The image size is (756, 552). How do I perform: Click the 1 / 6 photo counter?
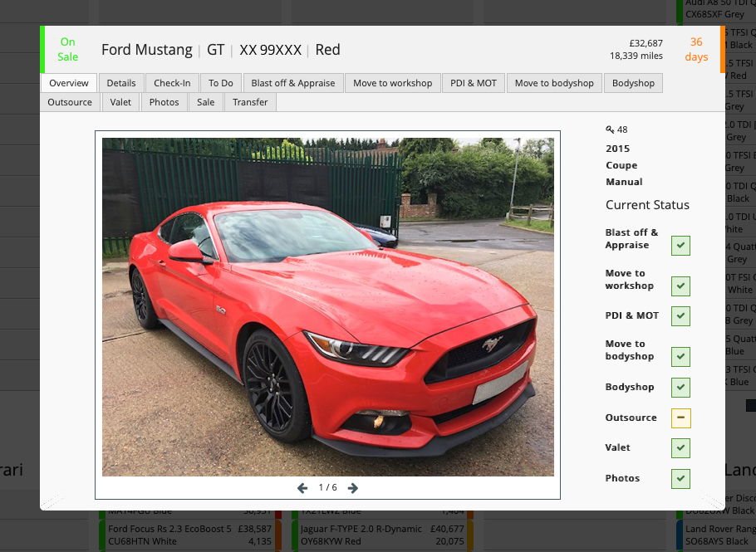tap(328, 487)
